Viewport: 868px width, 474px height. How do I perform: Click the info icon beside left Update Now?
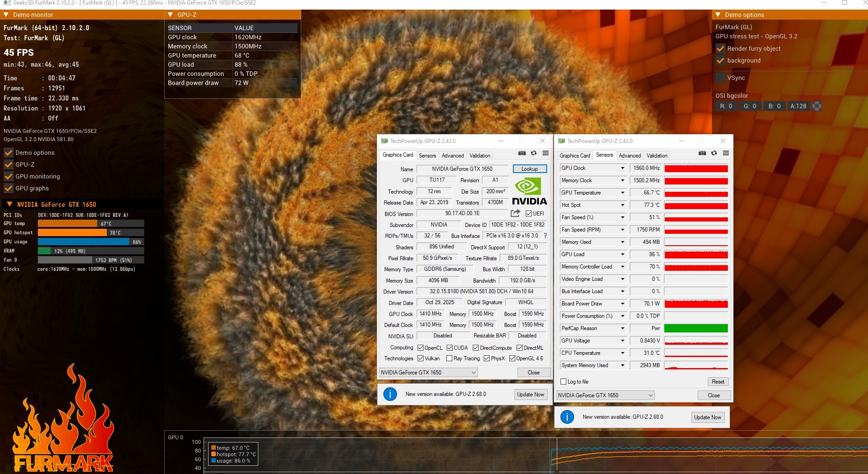pos(390,394)
